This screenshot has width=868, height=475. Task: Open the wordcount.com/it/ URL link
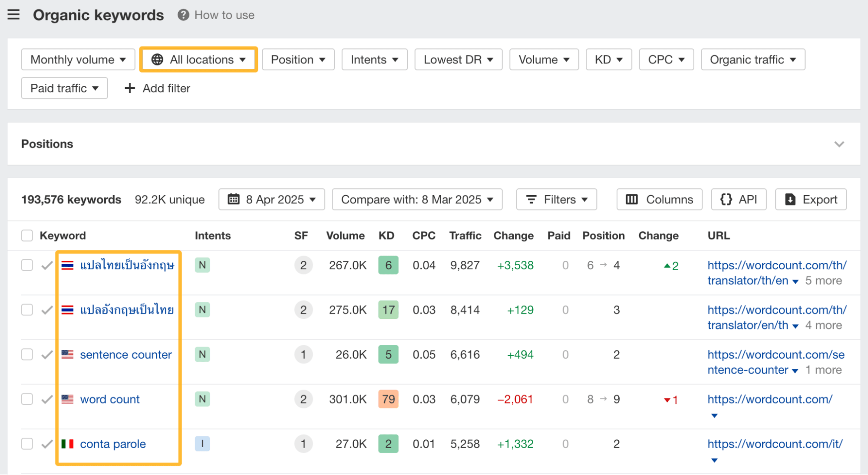[x=775, y=444]
